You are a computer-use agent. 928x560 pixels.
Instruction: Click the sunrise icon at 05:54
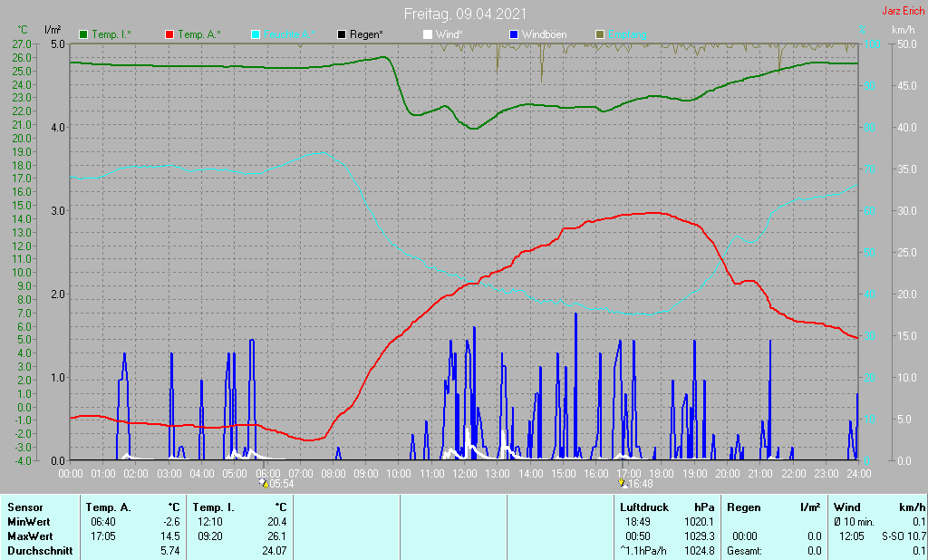[x=263, y=483]
